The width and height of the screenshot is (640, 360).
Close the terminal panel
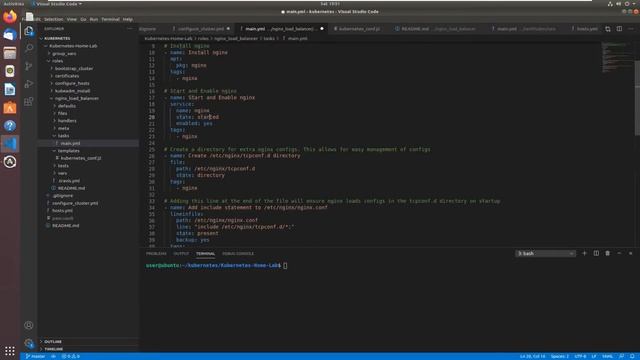pos(630,253)
